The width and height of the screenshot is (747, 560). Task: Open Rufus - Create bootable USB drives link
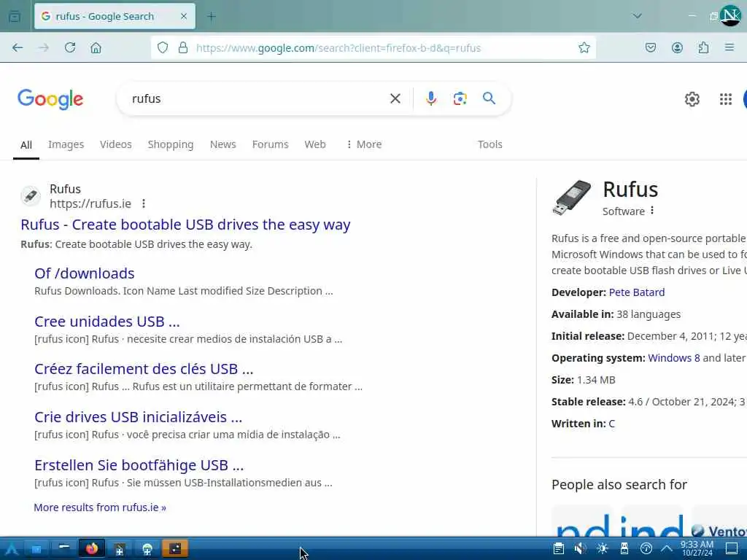[185, 225]
